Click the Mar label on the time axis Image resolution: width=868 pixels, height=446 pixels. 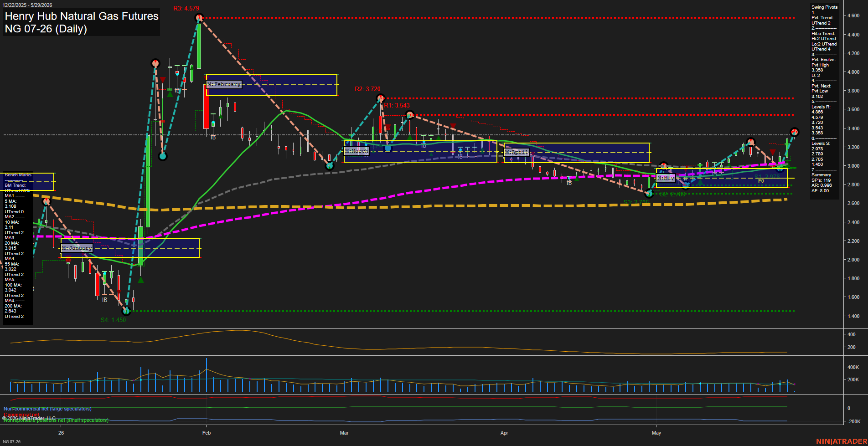[x=344, y=433]
